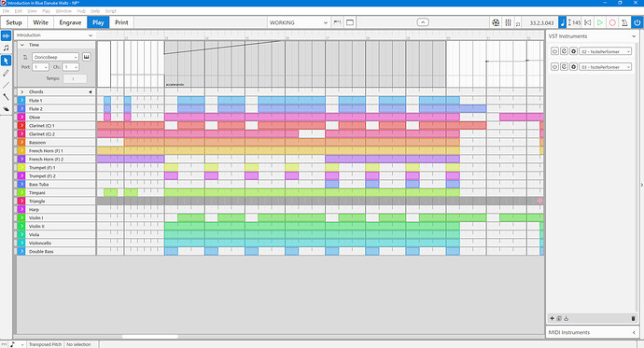Open the Window menu
The width and height of the screenshot is (644, 348).
tap(63, 11)
